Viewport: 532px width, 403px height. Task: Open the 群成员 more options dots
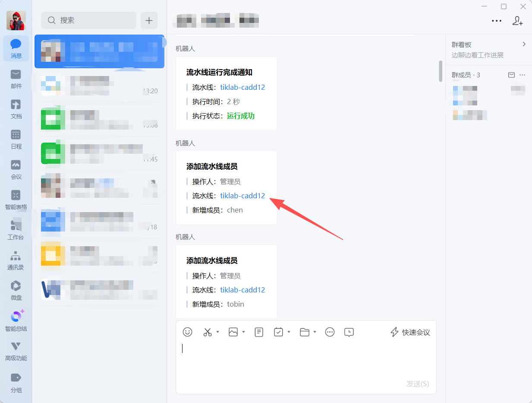click(x=523, y=75)
